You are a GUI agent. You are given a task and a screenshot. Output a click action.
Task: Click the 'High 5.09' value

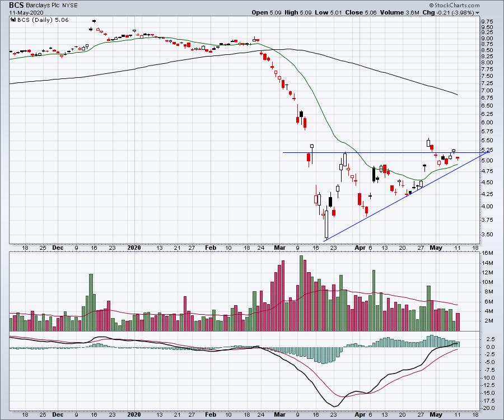point(298,12)
